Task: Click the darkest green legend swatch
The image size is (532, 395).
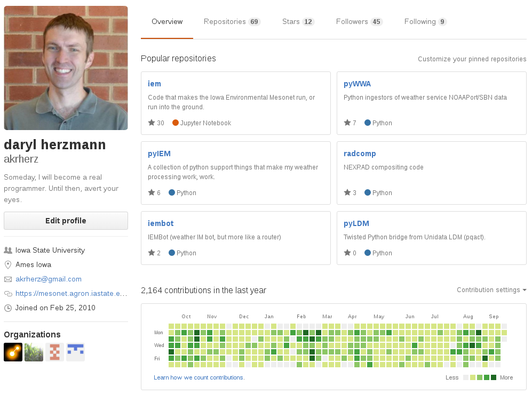Action: click(x=494, y=377)
